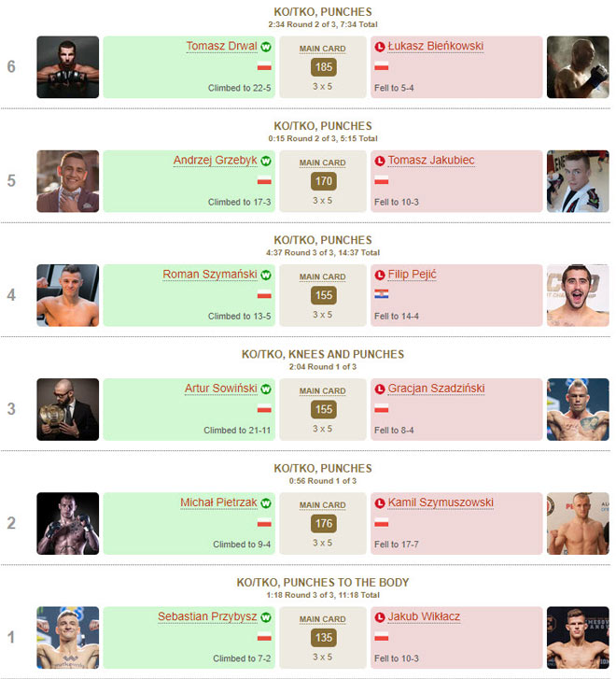Click Polish flag under Andrzej Grzebyk
616x679 pixels.
[264, 180]
